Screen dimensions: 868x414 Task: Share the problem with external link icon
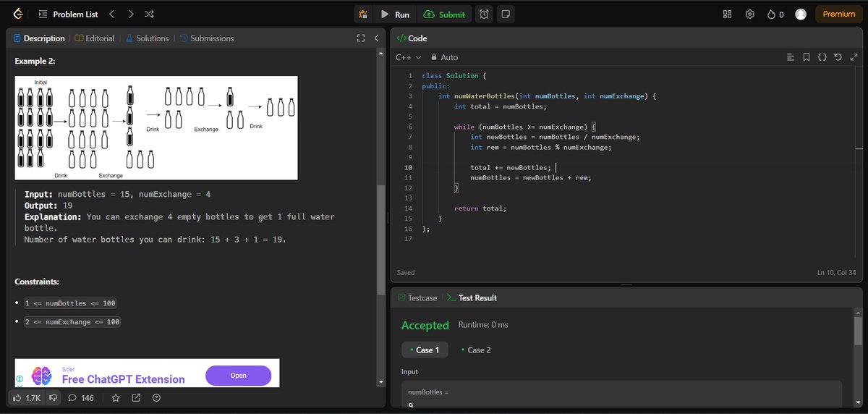point(136,398)
